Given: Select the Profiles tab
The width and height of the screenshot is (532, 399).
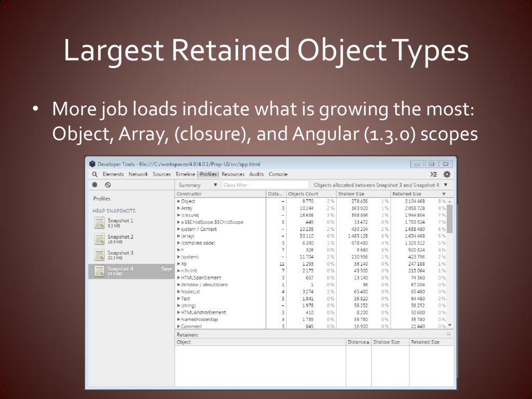Looking at the screenshot, I should (208, 174).
